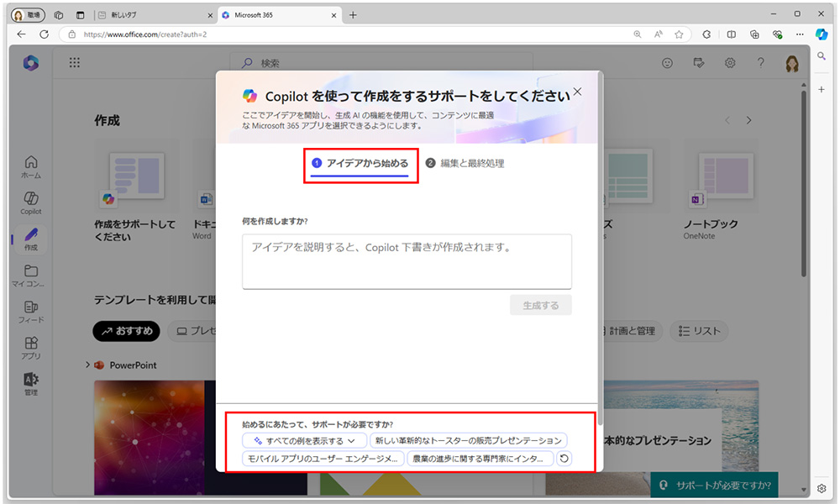Image resolution: width=840 pixels, height=504 pixels.
Task: Open Edge sidebar search icon
Action: pyautogui.click(x=822, y=55)
